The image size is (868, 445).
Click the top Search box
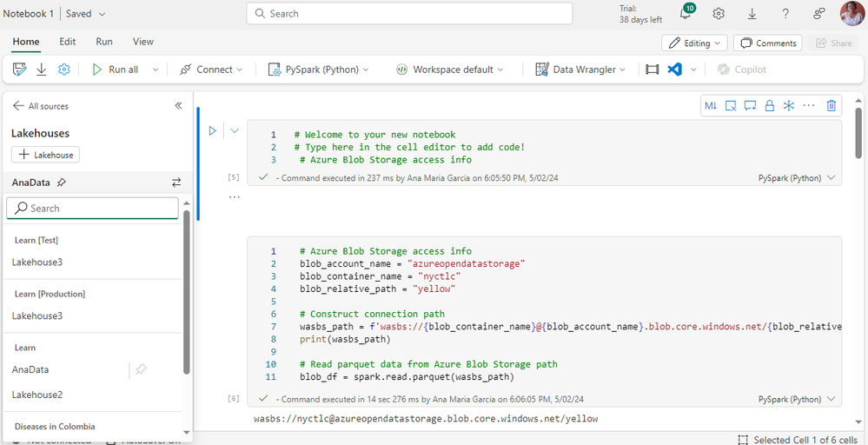tap(409, 14)
